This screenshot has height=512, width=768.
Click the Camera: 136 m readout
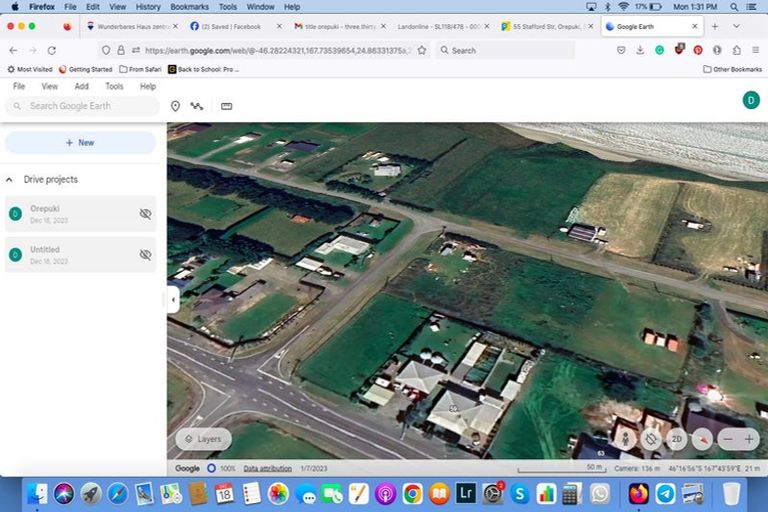coord(637,468)
